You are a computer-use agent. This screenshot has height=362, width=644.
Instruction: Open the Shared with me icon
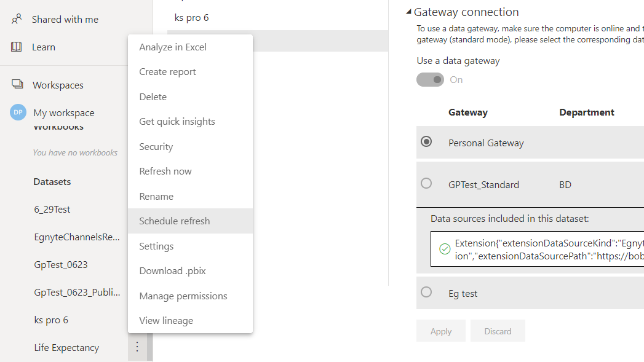(x=17, y=19)
